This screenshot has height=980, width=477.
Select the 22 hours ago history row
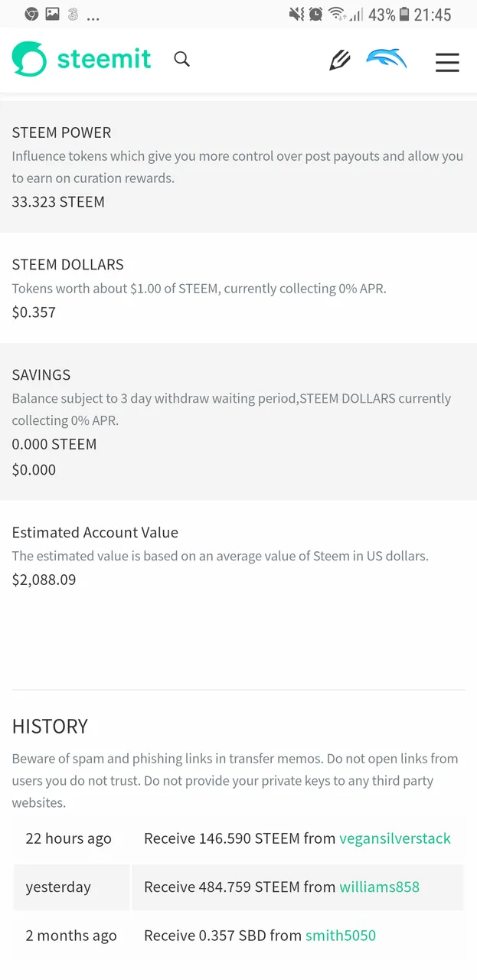238,838
